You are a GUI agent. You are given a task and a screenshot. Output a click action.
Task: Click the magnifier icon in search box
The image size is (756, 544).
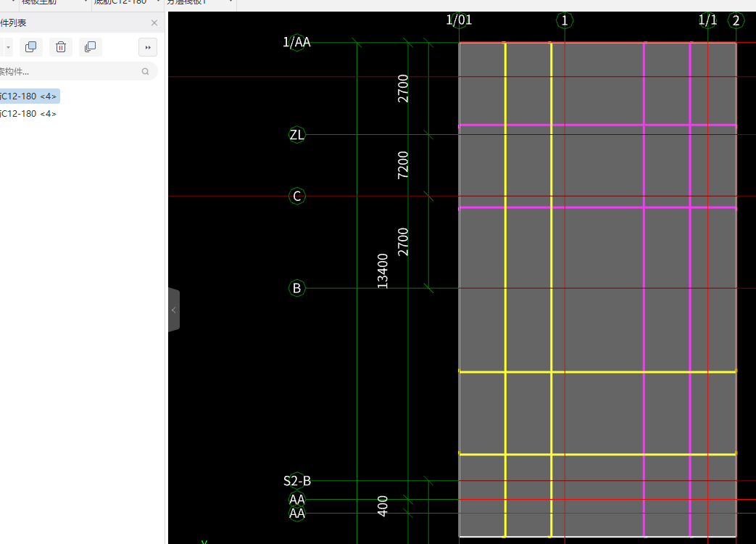coord(145,71)
